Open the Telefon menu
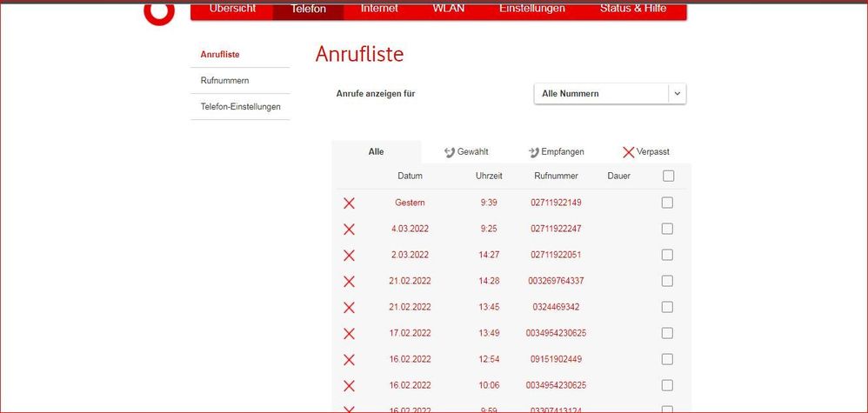 pos(309,9)
